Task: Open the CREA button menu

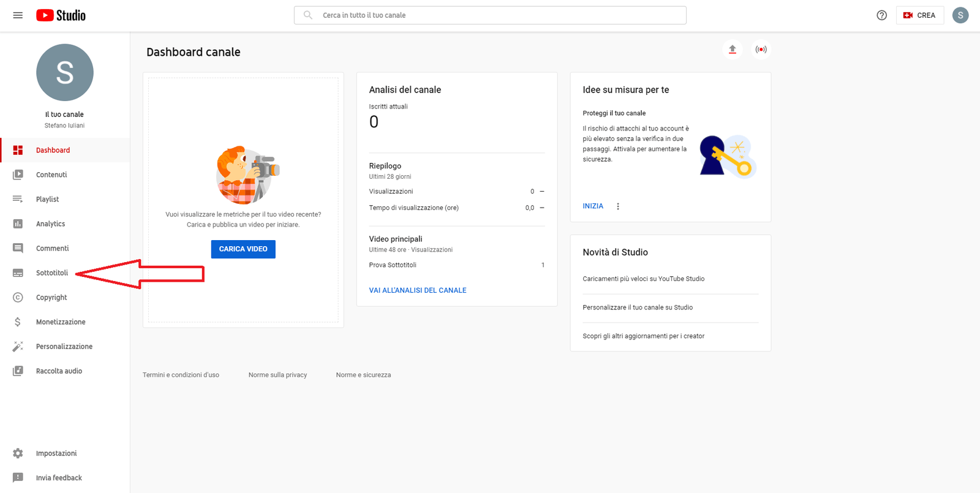Action: click(919, 15)
